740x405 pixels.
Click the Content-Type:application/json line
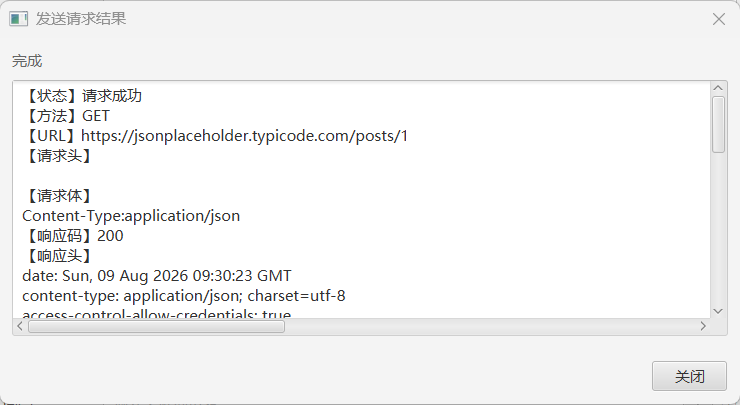[x=131, y=216]
